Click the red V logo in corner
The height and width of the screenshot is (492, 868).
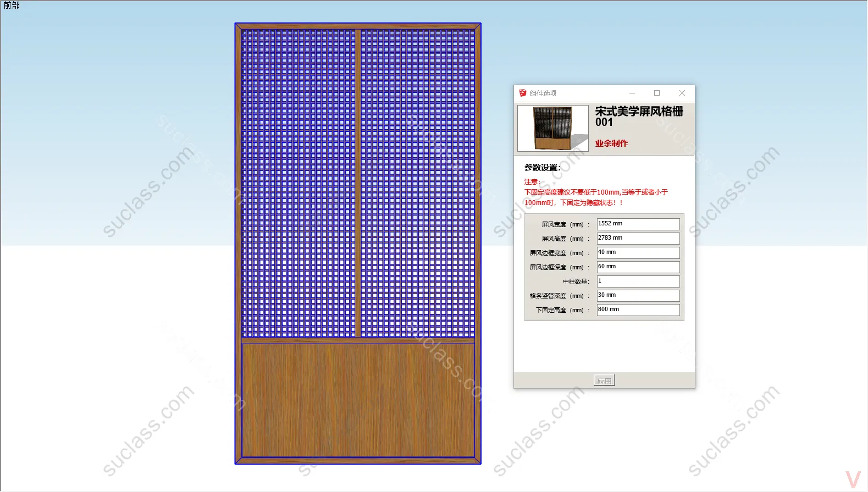853,479
